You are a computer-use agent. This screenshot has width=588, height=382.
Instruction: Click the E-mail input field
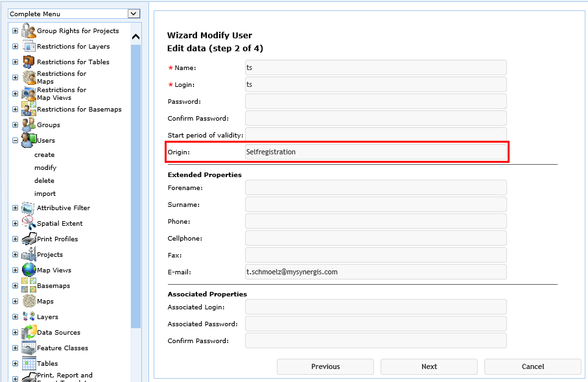pos(375,272)
